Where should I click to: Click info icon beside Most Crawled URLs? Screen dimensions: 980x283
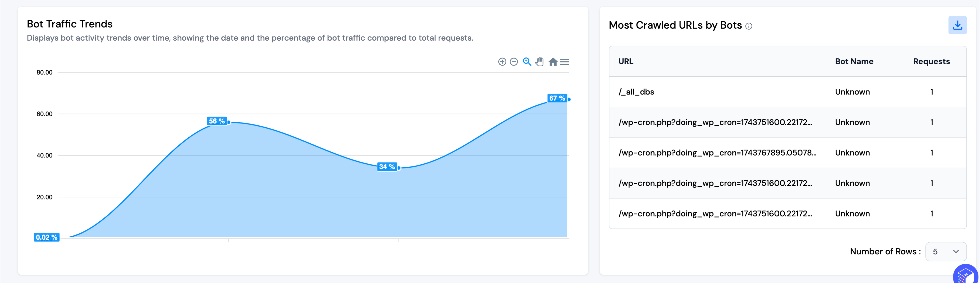tap(748, 26)
